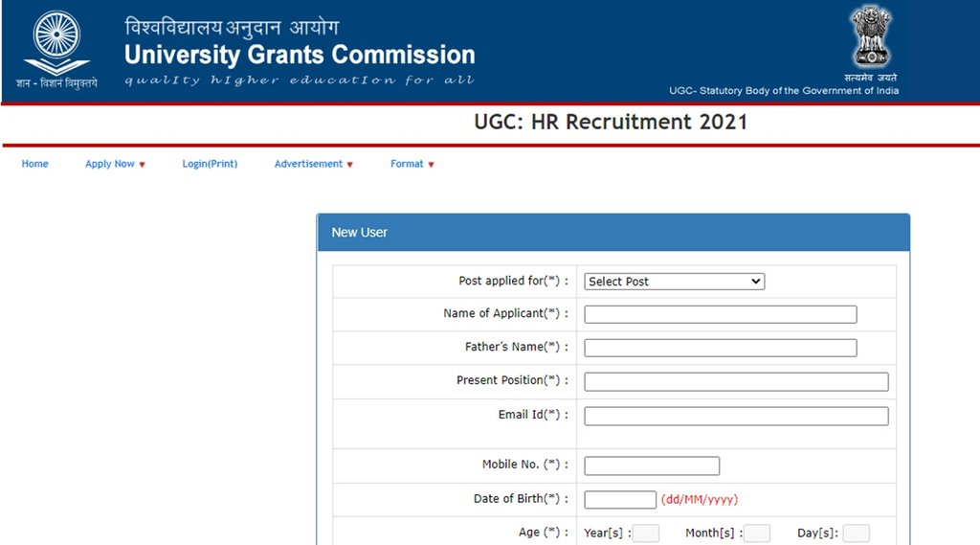Click the Format red arrow icon

431,165
